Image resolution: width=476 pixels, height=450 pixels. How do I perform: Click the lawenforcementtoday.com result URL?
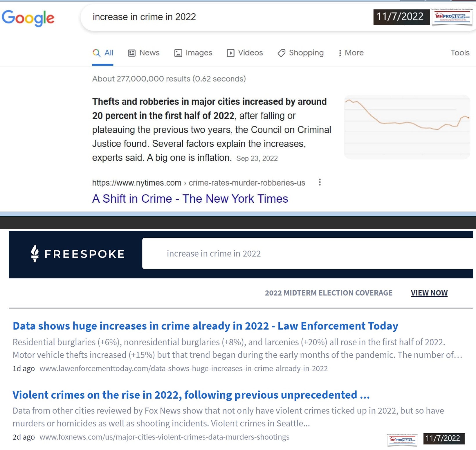tap(183, 369)
